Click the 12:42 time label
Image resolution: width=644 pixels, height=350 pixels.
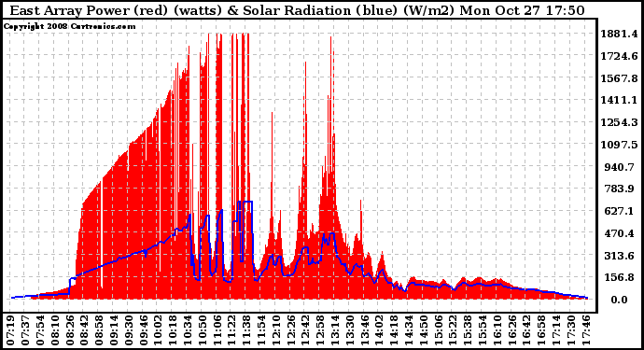coord(306,330)
